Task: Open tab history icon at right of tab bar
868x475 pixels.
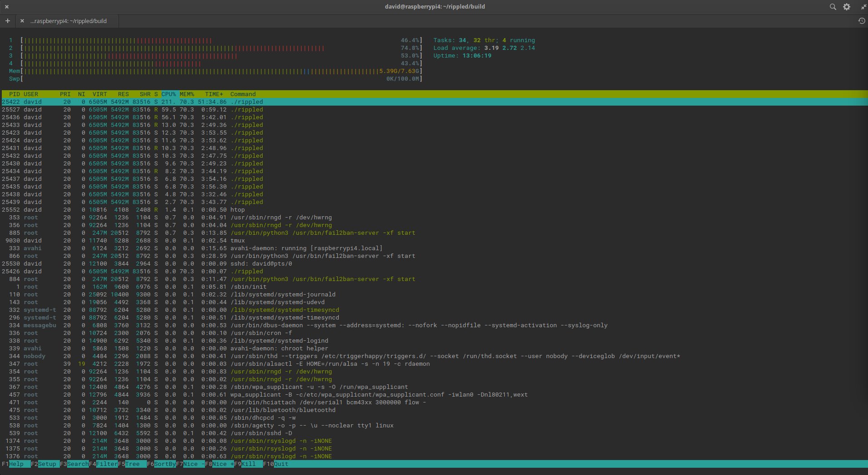Action: [862, 21]
